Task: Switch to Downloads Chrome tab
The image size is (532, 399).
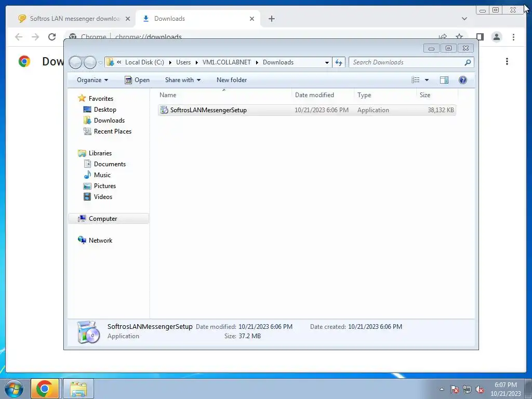Action: tap(198, 19)
